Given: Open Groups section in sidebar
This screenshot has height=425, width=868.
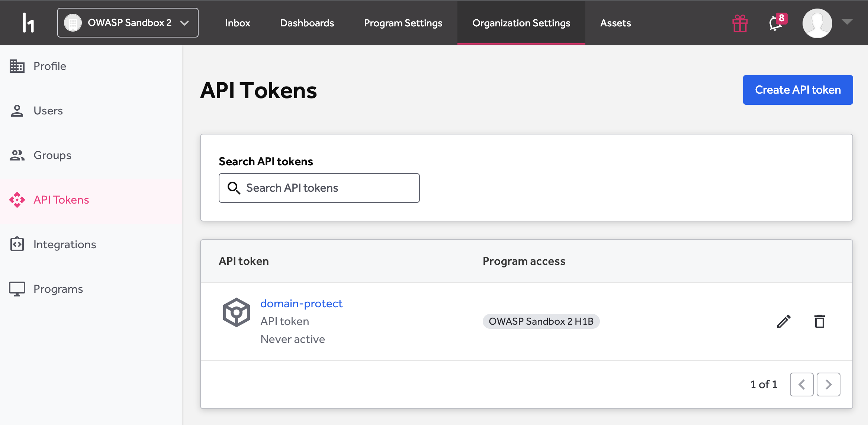Looking at the screenshot, I should click(52, 155).
